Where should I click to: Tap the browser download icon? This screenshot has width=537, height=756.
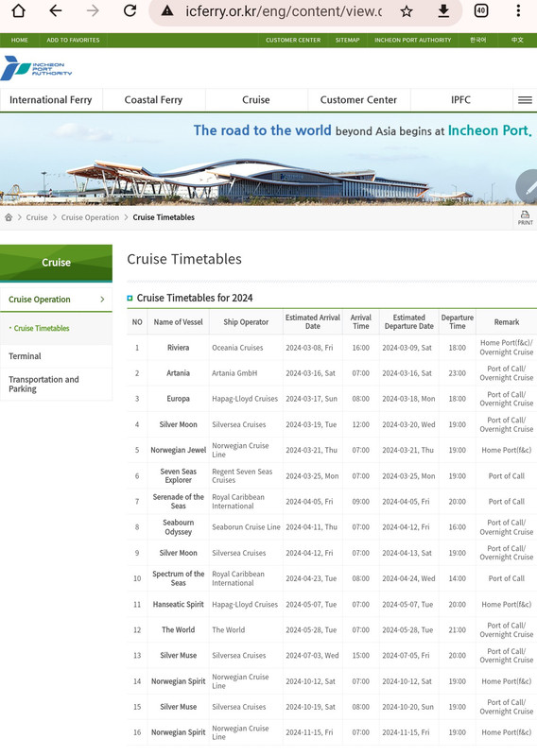[443, 10]
